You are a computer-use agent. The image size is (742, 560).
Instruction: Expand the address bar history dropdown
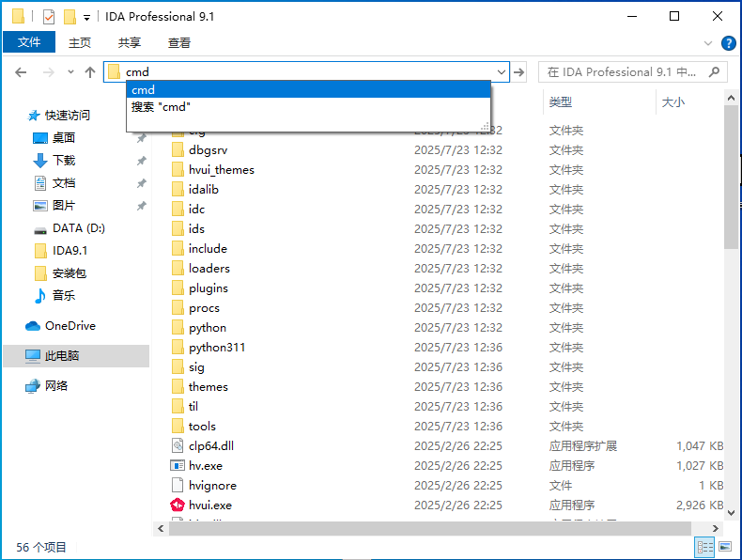502,72
